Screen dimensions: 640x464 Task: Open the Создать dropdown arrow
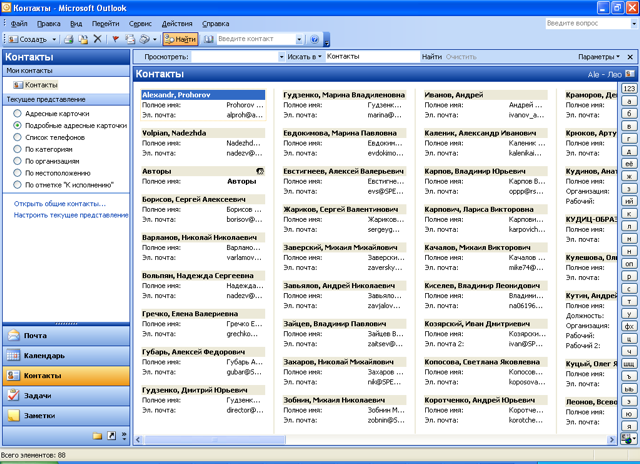click(x=54, y=39)
